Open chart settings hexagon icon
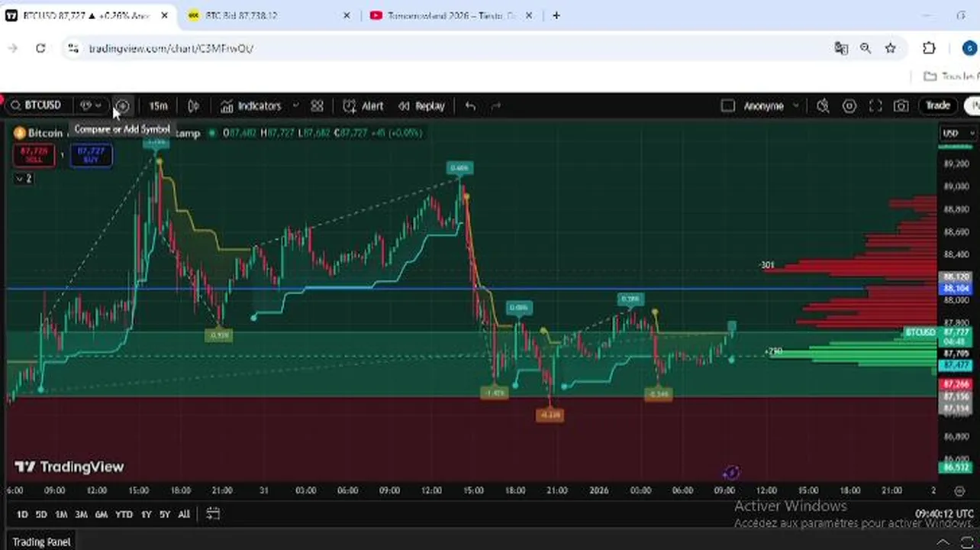Screen dimensions: 980x550 point(849,106)
